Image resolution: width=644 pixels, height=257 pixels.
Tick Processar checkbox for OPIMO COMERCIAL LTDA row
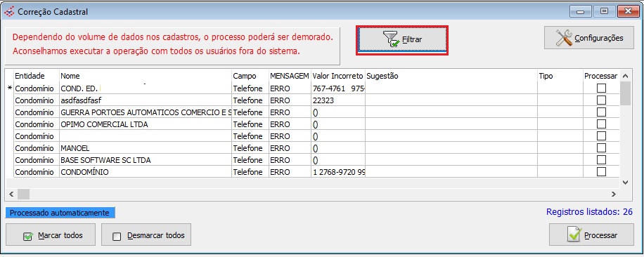tap(601, 124)
